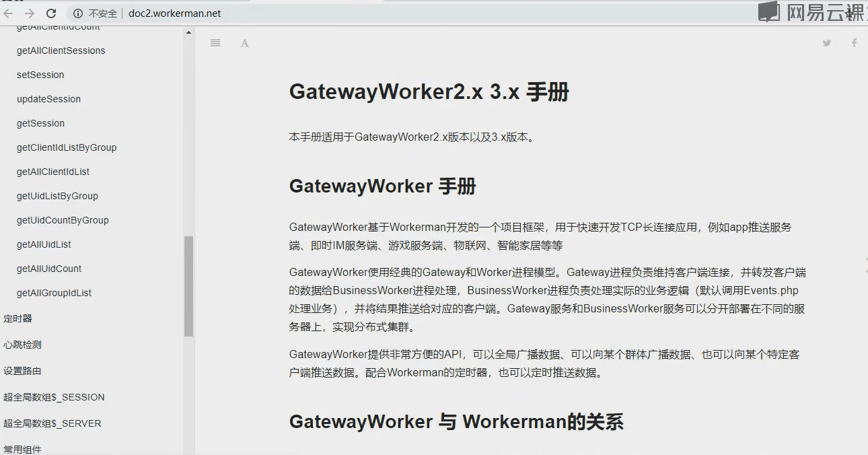Open getAllUidList in sidebar
The width and height of the screenshot is (868, 455).
[44, 244]
